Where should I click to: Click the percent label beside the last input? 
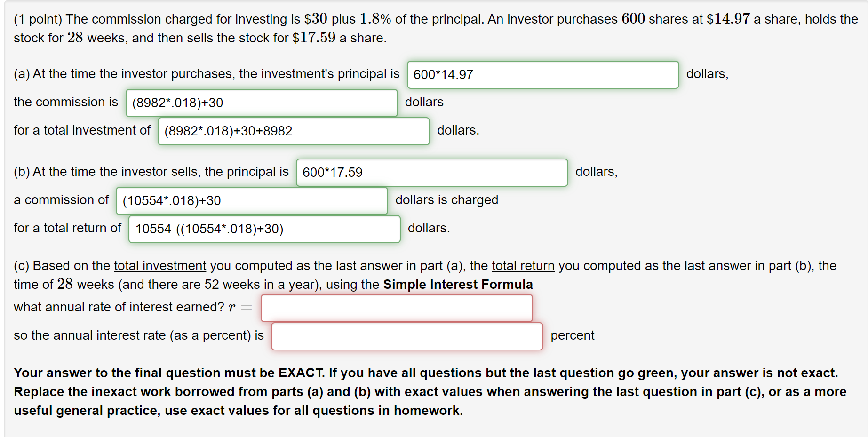(x=572, y=335)
